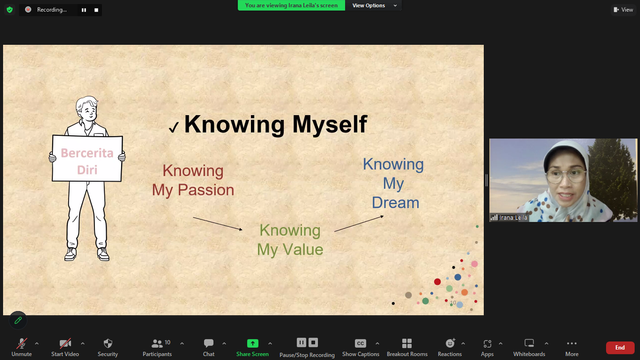The image size is (640, 360).
Task: Pause recording in the bottom toolbar
Action: [x=301, y=342]
